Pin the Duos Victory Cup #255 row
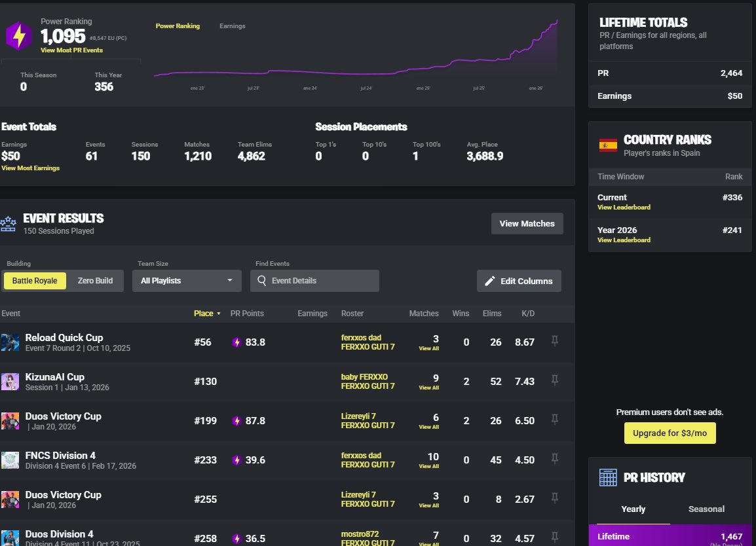The height and width of the screenshot is (546, 756). pyautogui.click(x=555, y=498)
